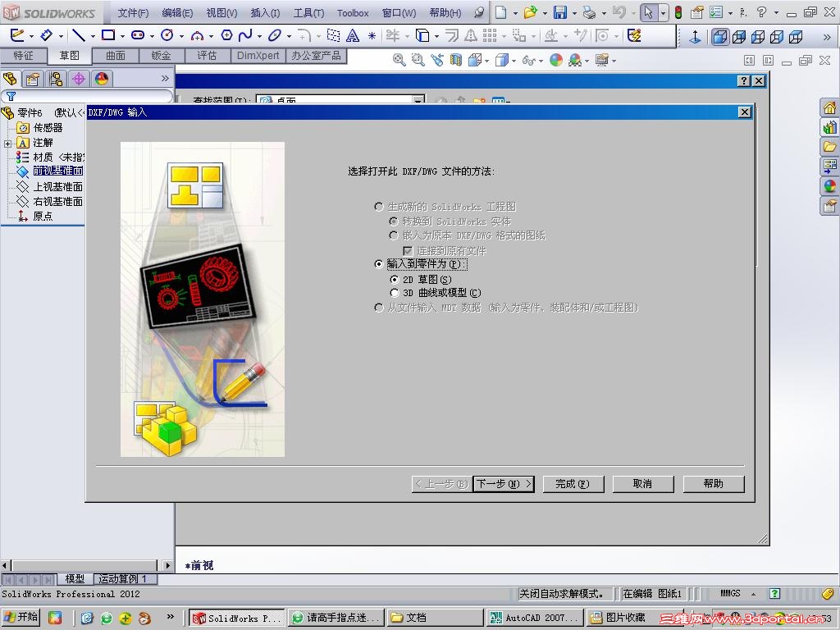The image size is (840, 630).
Task: Open the Circle tool dropdown arrow
Action: [x=181, y=36]
